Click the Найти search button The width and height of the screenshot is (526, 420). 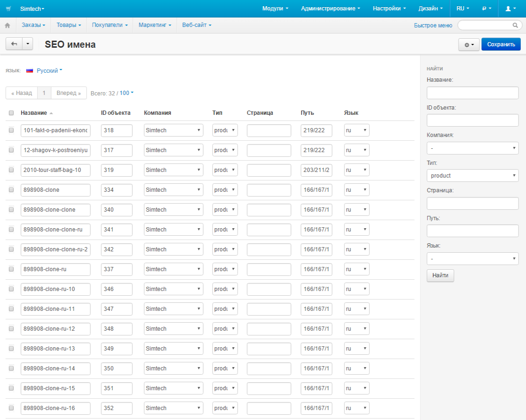440,275
